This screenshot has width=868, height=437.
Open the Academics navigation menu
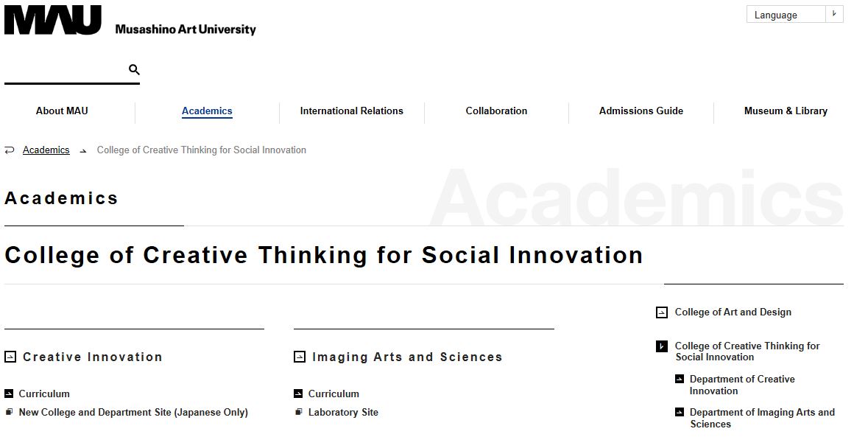point(207,111)
